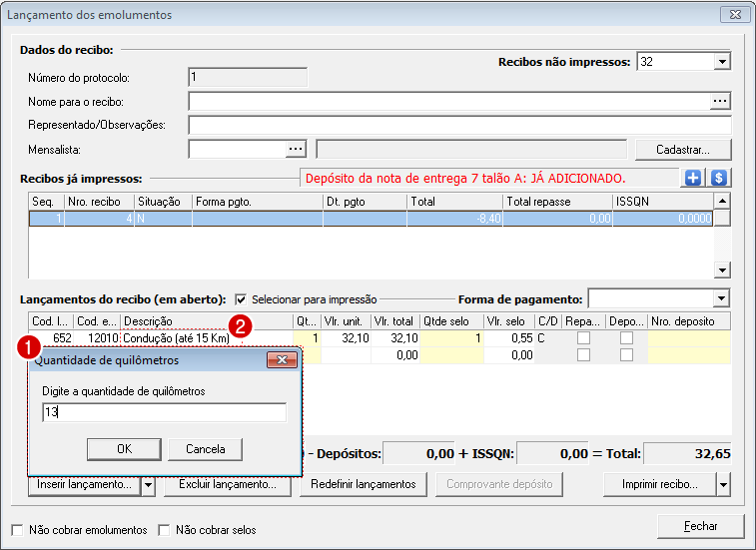This screenshot has width=756, height=550.
Task: Click the 12010 code cell
Action: [x=97, y=338]
